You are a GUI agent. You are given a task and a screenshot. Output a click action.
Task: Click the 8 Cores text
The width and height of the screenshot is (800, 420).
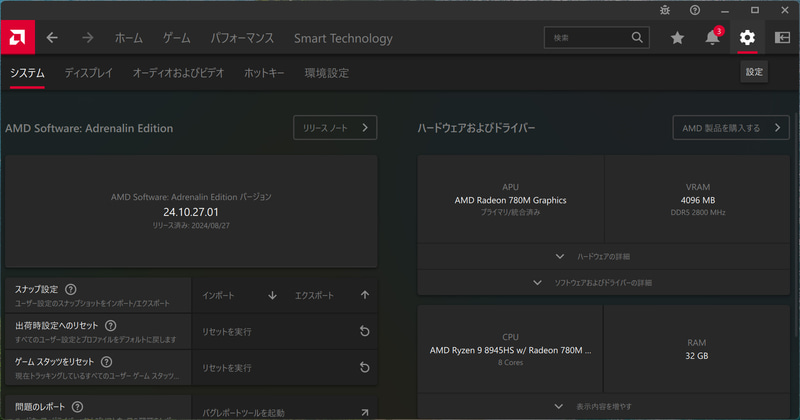(x=510, y=362)
